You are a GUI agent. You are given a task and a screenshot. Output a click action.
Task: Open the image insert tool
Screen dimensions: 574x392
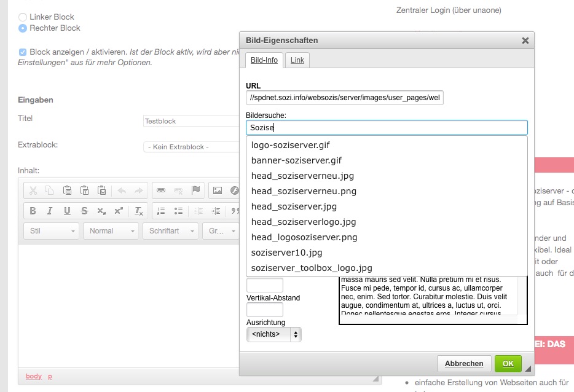coord(217,190)
